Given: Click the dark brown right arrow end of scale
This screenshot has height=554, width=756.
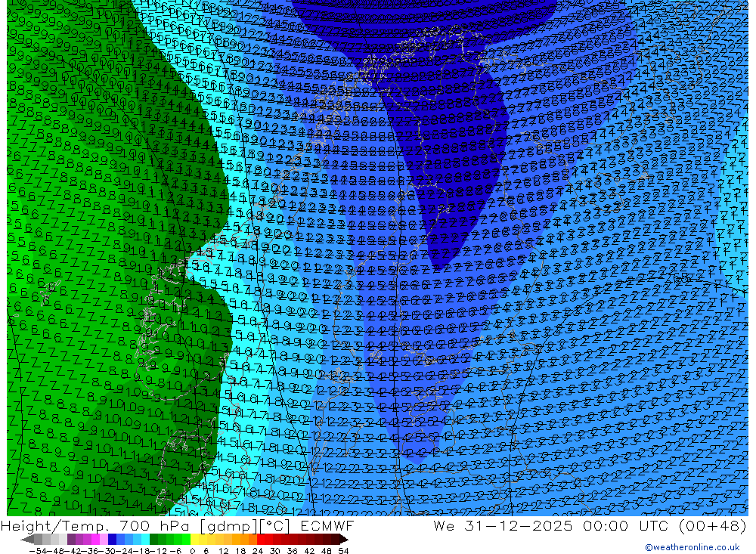Looking at the screenshot, I should click(344, 540).
